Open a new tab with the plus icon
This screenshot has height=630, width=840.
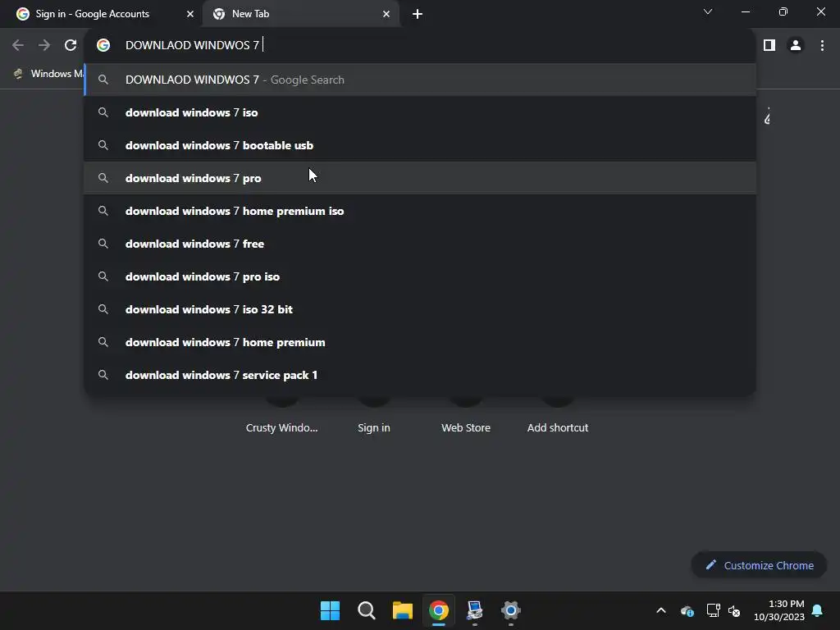point(418,14)
